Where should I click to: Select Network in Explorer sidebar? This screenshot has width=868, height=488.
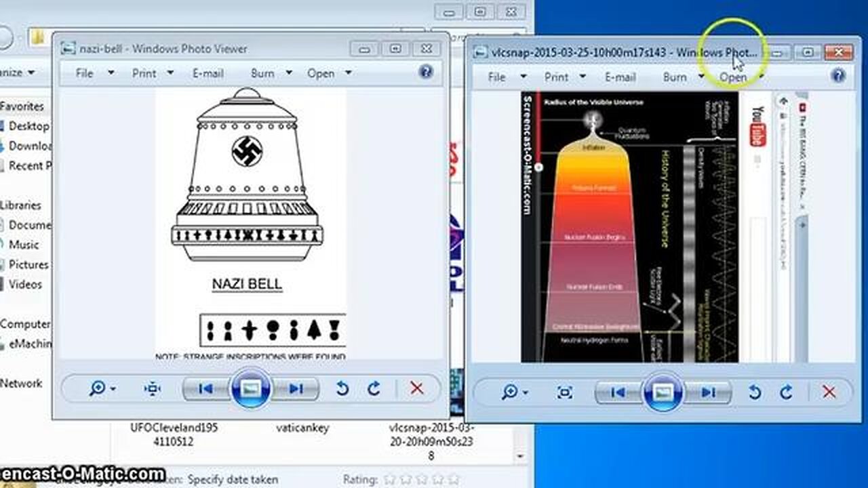pos(21,384)
